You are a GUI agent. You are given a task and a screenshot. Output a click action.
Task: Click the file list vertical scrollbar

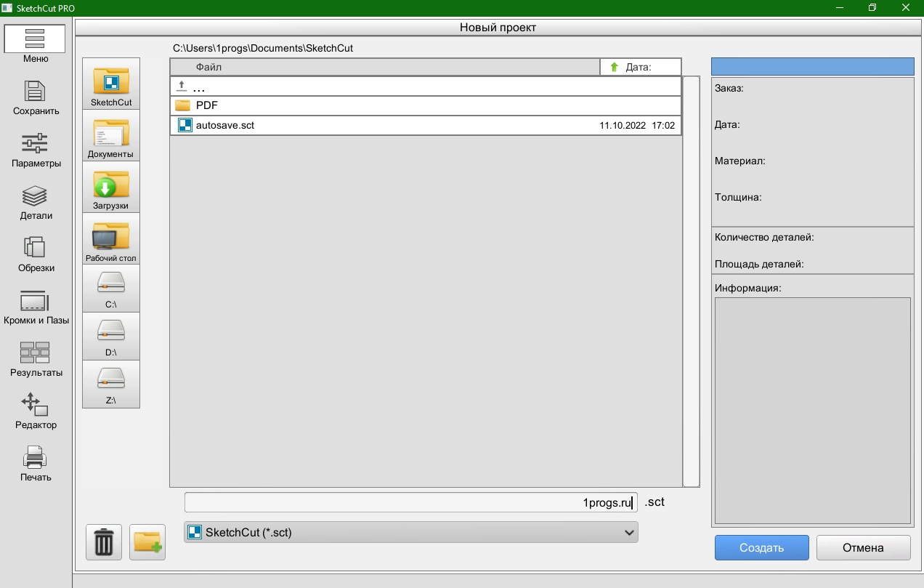pos(692,281)
